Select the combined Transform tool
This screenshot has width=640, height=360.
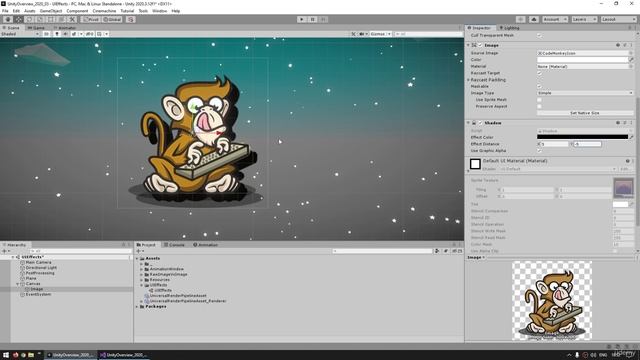point(61,19)
